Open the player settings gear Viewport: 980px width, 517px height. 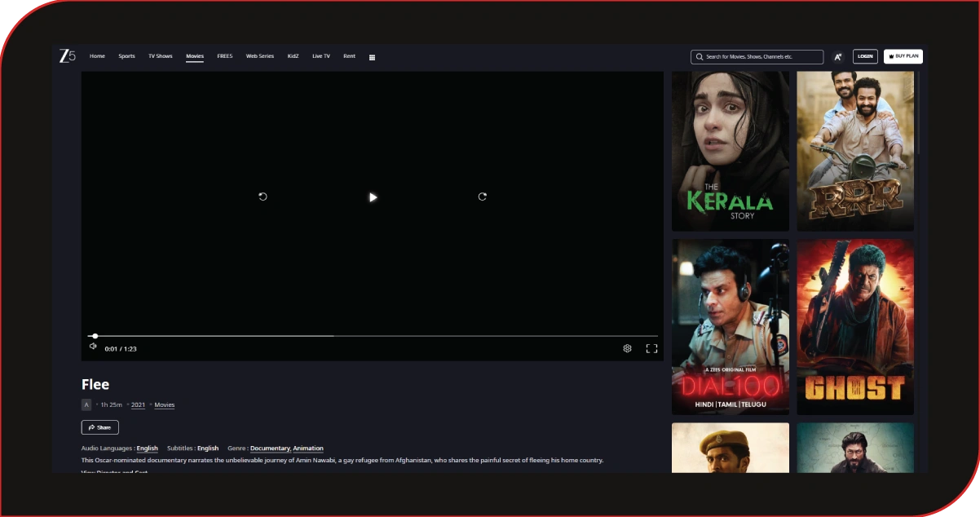[628, 348]
